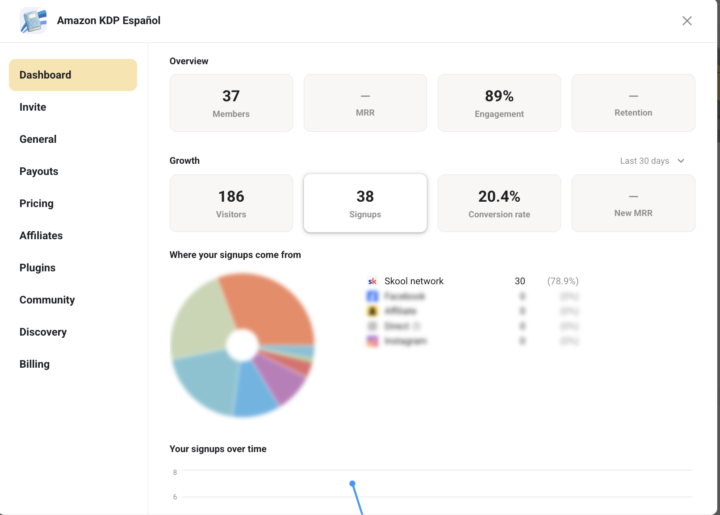Select the 89% Engagement card

pos(499,103)
